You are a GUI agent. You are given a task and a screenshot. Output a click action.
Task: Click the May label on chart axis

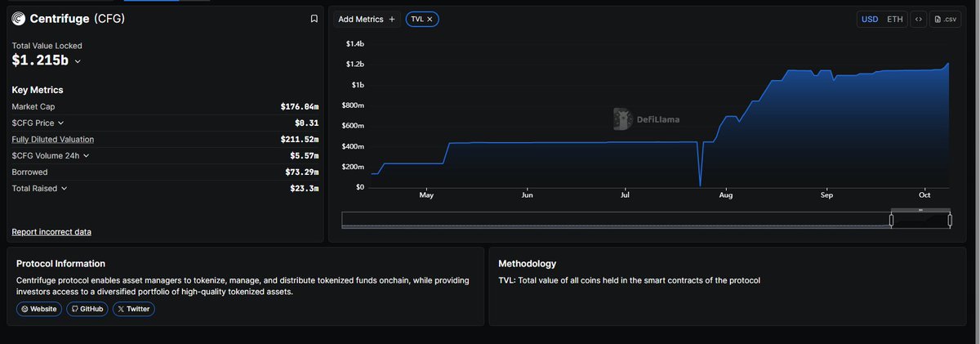point(426,196)
